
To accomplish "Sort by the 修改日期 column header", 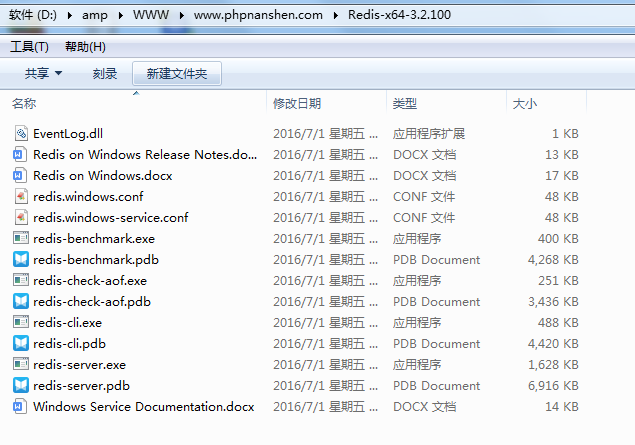I will (297, 104).
